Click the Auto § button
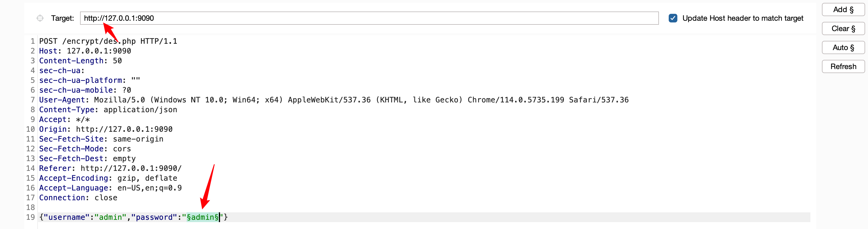The image size is (868, 229). pos(843,47)
